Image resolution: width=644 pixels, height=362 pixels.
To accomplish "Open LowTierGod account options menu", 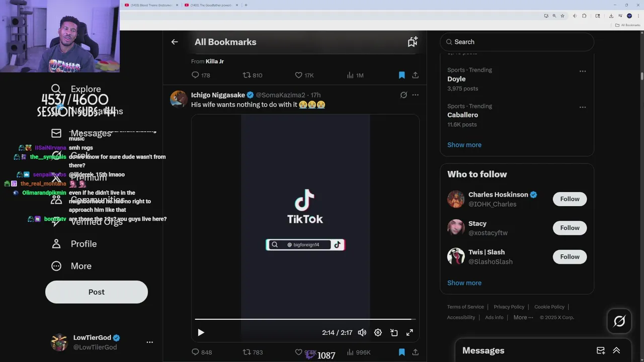I will coord(149,342).
